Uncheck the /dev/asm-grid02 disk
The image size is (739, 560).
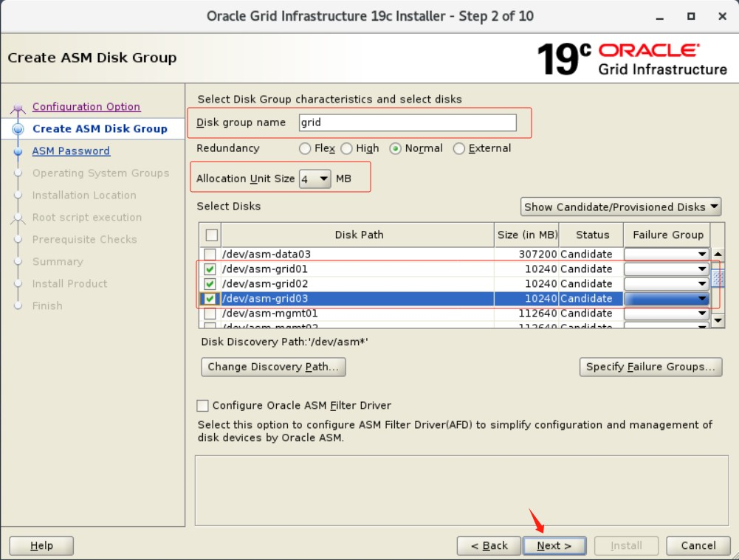[210, 283]
